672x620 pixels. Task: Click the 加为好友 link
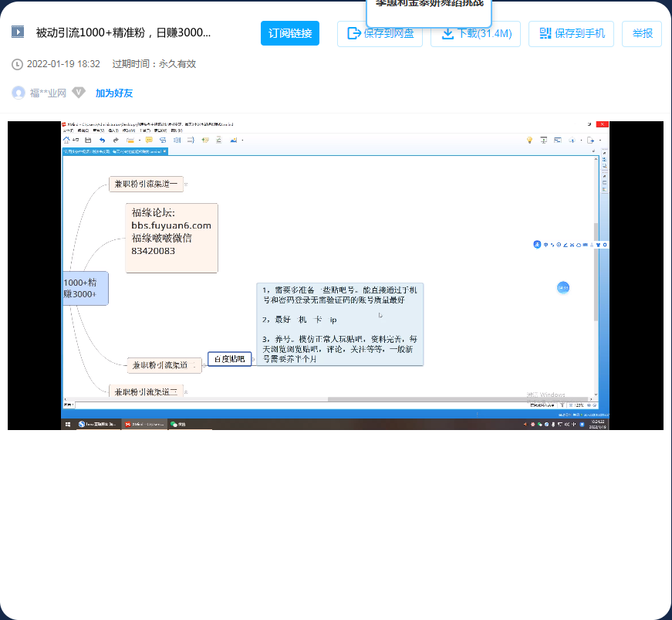[x=114, y=93]
